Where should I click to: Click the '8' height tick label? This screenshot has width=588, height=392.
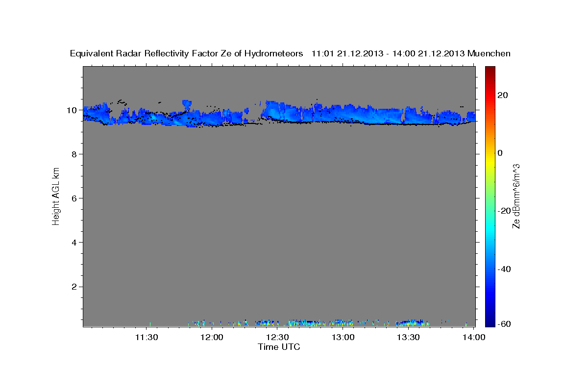[x=74, y=154]
